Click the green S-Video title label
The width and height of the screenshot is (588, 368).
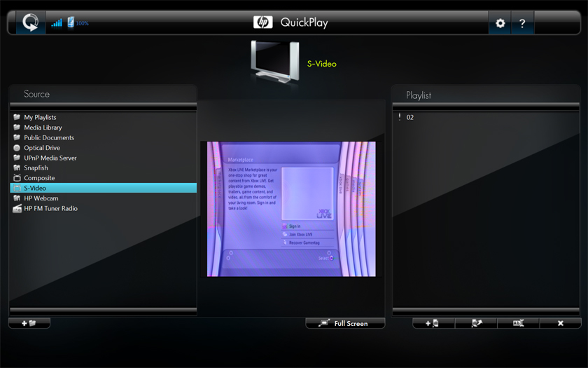point(322,64)
